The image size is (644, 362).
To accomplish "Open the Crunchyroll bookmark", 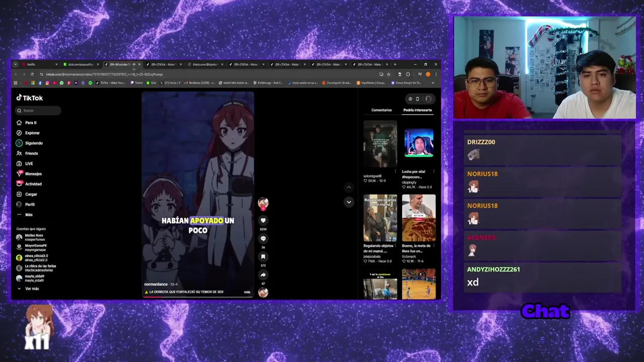I will pos(336,83).
